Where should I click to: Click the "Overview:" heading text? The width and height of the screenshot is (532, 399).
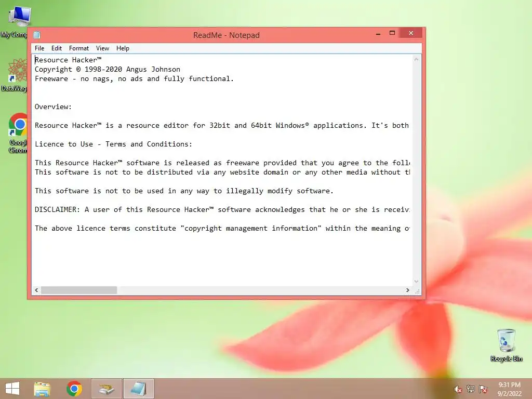[53, 107]
